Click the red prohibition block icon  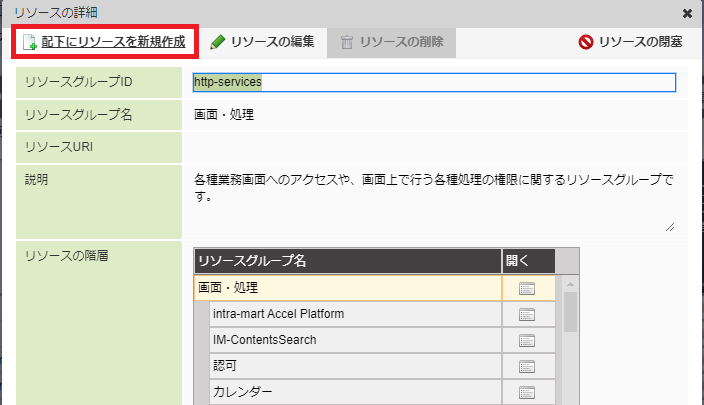pos(585,42)
